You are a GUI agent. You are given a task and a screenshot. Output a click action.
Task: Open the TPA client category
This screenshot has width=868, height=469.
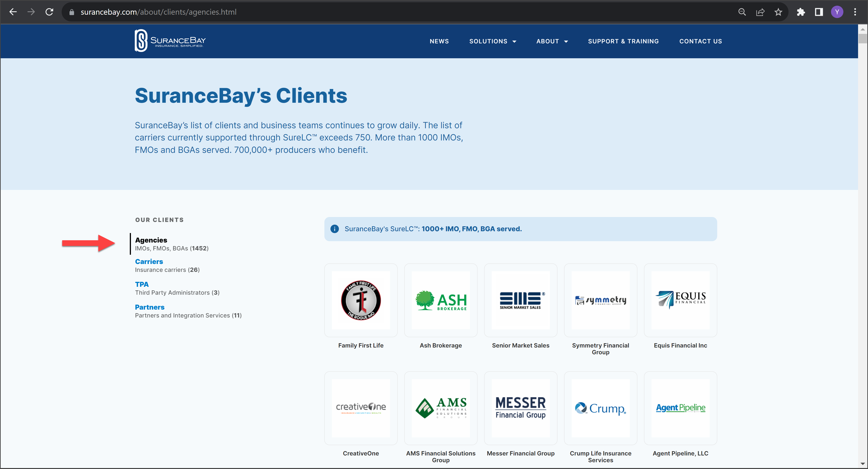click(x=142, y=285)
